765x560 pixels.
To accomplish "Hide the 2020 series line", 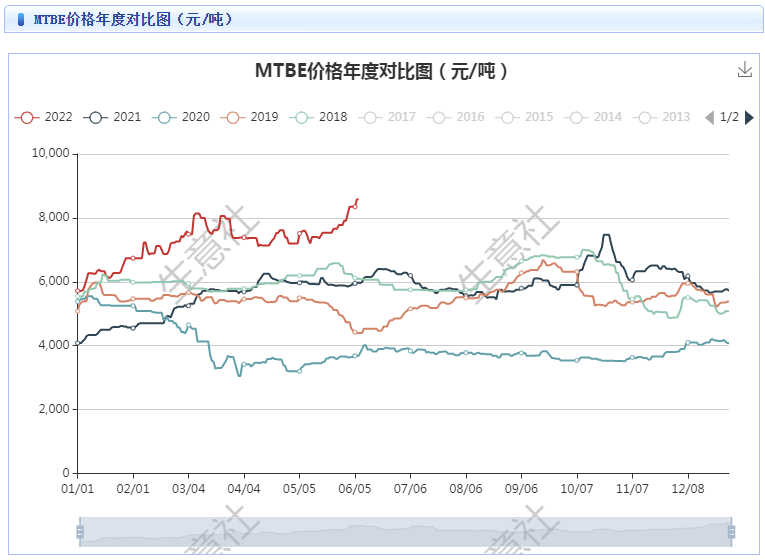I will 181,117.
